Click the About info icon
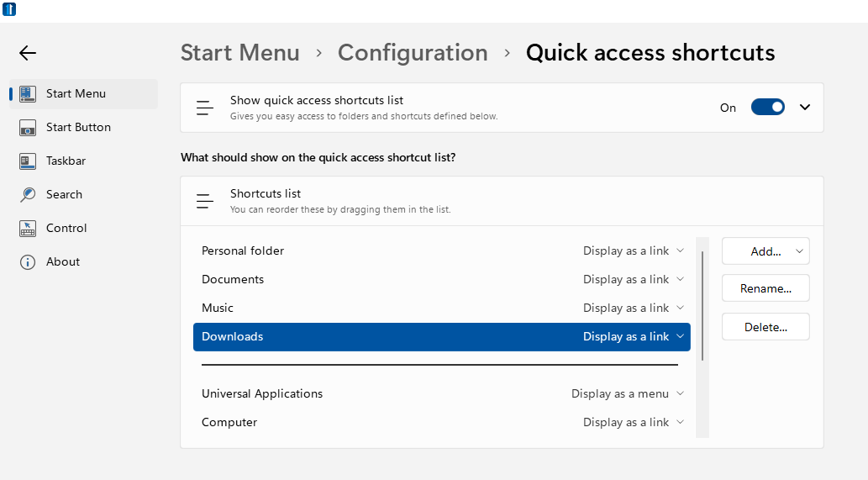This screenshot has height=480, width=868. [x=28, y=262]
